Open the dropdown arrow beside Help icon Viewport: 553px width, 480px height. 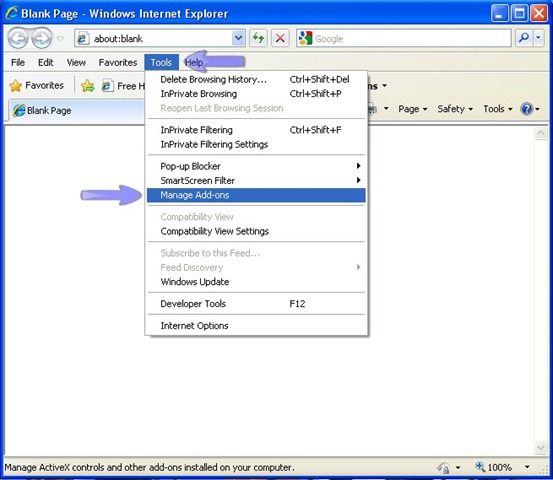(x=537, y=109)
